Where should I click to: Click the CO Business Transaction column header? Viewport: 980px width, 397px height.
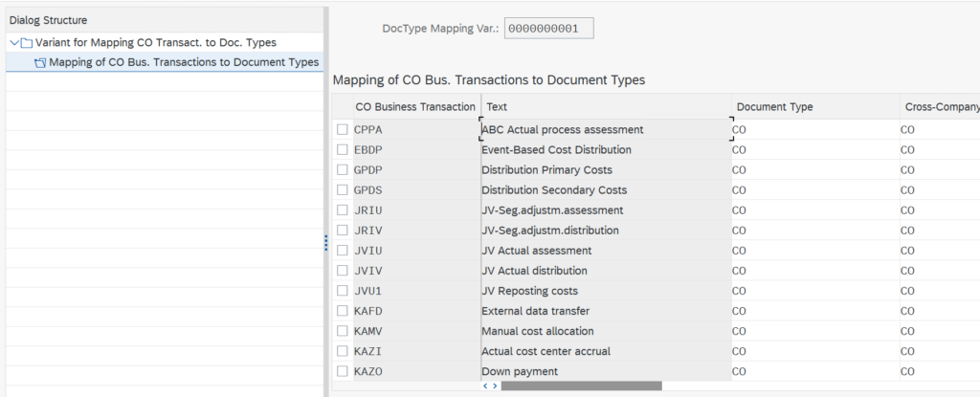click(414, 107)
